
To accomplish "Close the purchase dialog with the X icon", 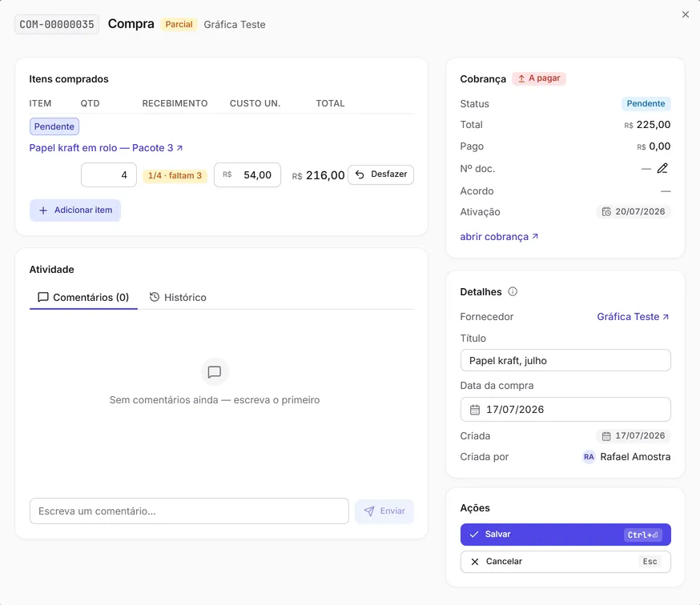I will pyautogui.click(x=686, y=14).
